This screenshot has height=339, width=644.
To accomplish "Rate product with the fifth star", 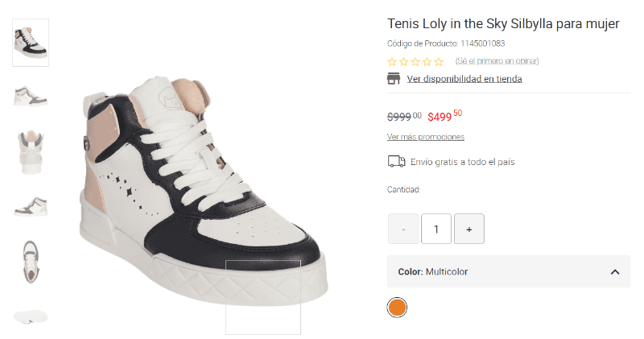I will coord(439,61).
